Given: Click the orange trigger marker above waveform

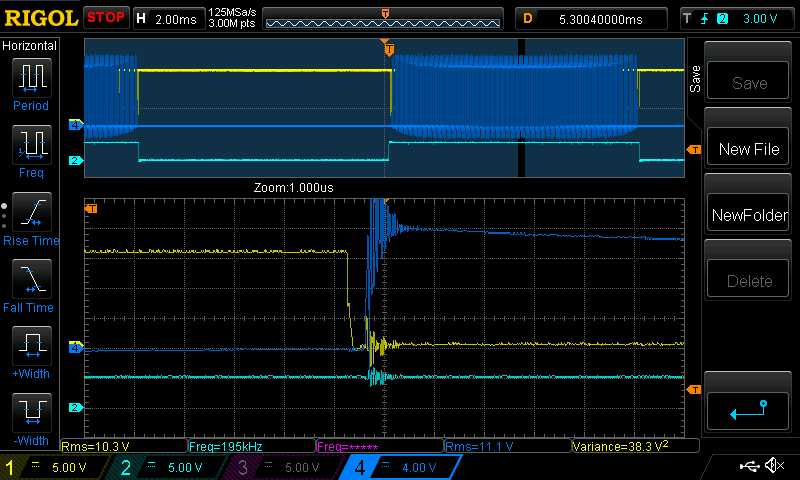Looking at the screenshot, I should [389, 49].
